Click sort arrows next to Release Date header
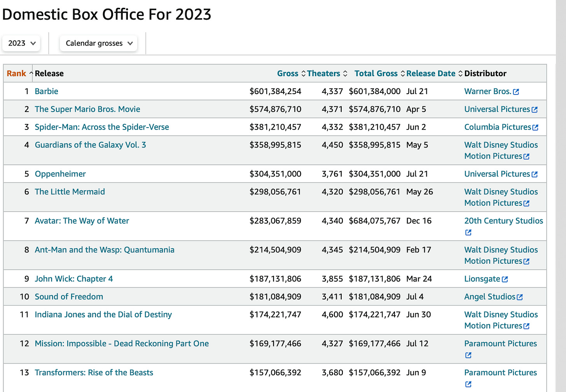Screen dimensions: 566x392 [460, 73]
